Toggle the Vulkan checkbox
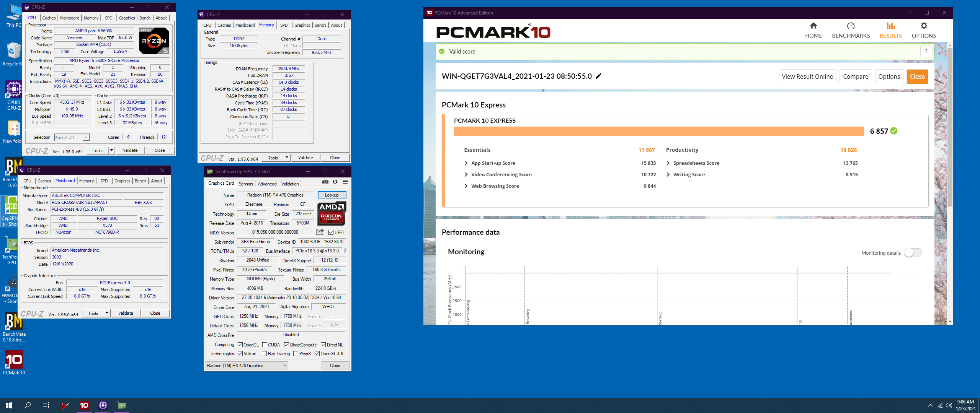The height and width of the screenshot is (413, 980). [240, 354]
